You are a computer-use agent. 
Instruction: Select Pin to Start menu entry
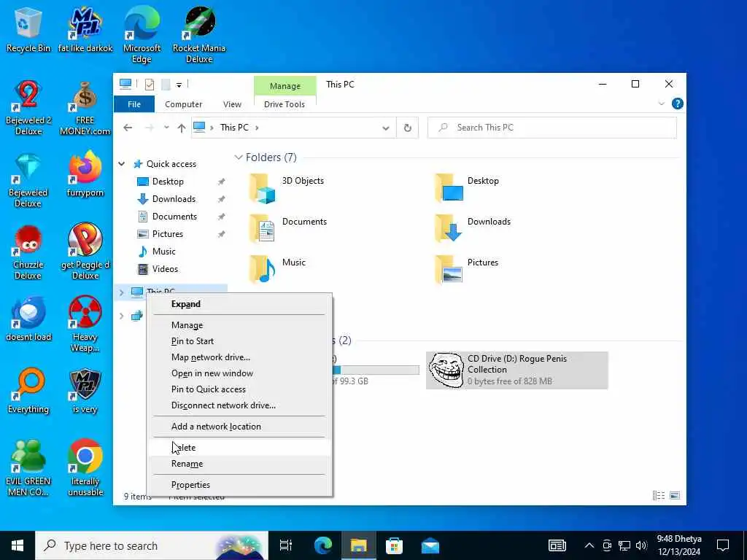coord(239,341)
